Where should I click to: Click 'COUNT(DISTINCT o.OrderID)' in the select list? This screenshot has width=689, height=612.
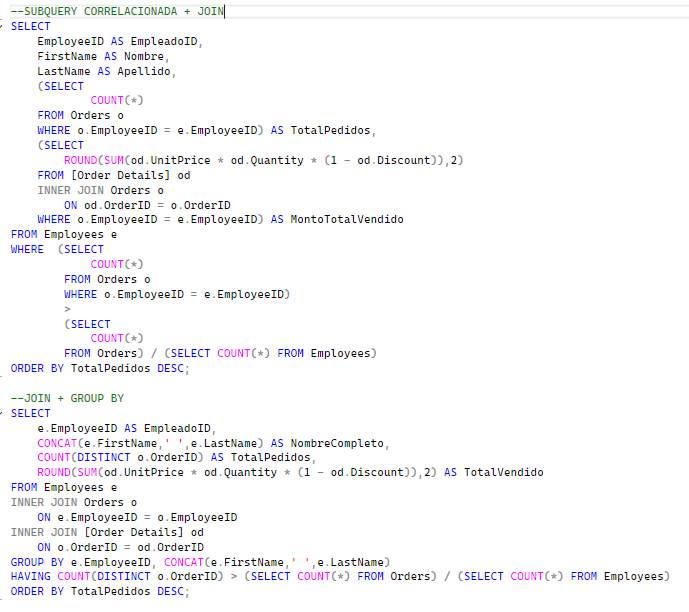[120, 457]
